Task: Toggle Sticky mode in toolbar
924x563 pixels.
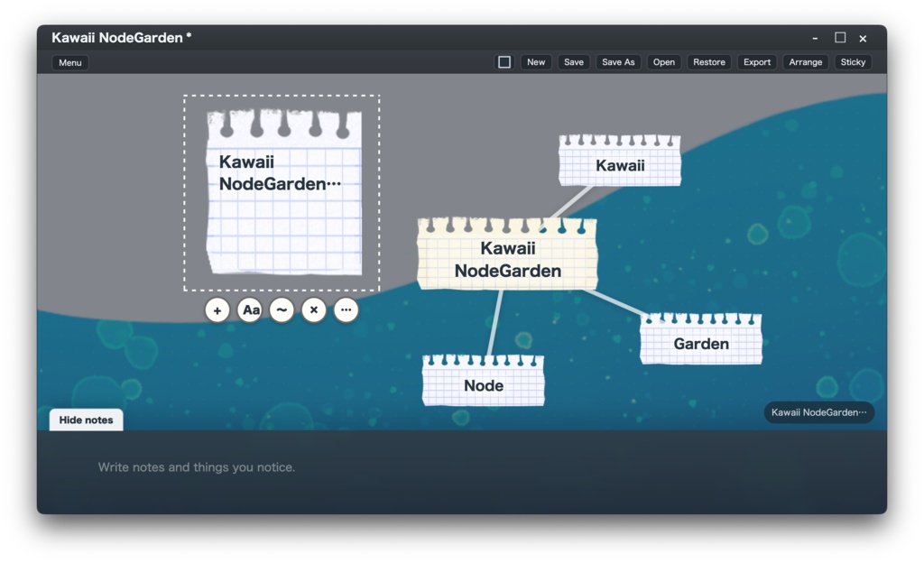Action: [x=853, y=62]
